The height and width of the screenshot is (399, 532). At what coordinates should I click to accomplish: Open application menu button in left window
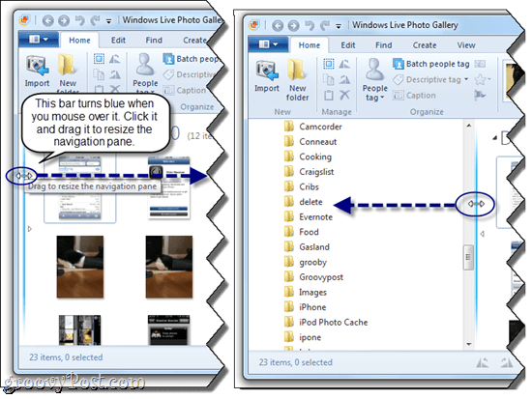[x=39, y=40]
